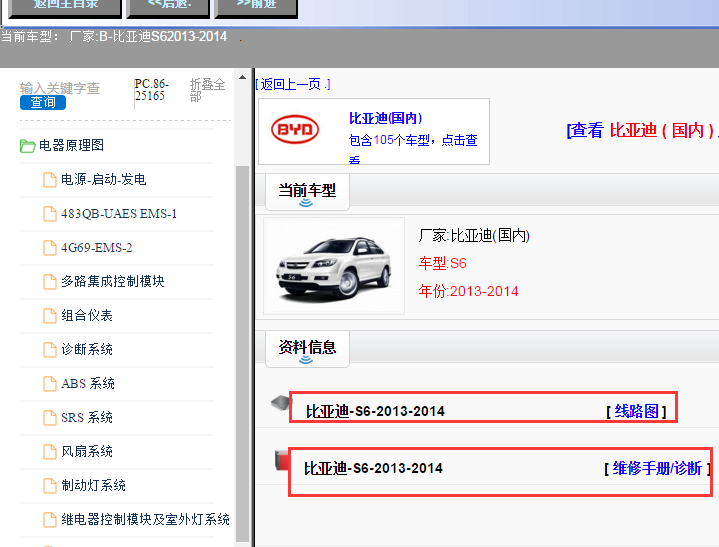Open the SRS 系统 entry
719x547 pixels.
tap(87, 417)
